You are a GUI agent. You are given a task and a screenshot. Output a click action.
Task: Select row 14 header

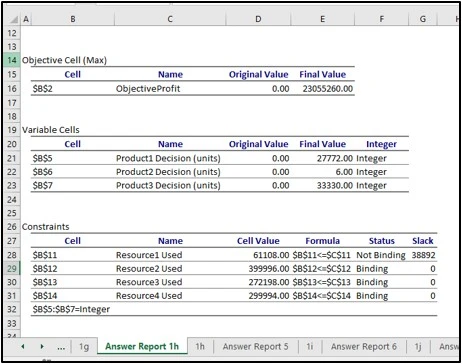tap(12, 60)
